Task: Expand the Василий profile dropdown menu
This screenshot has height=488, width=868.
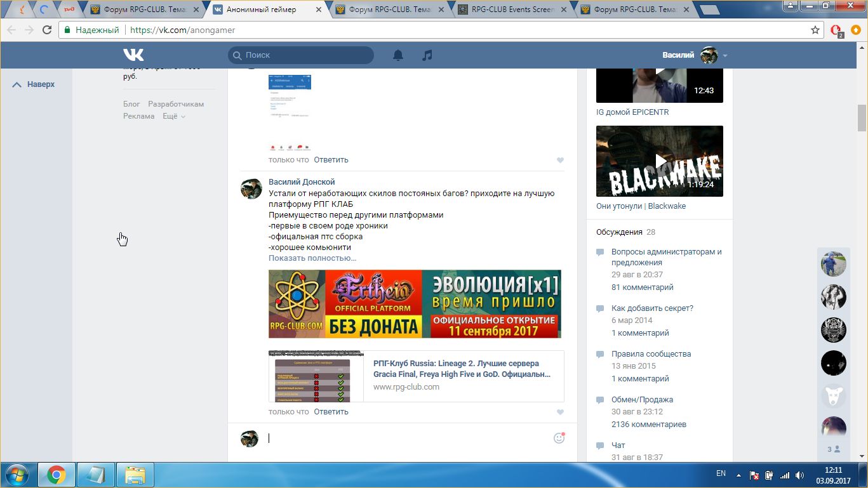Action: [724, 56]
